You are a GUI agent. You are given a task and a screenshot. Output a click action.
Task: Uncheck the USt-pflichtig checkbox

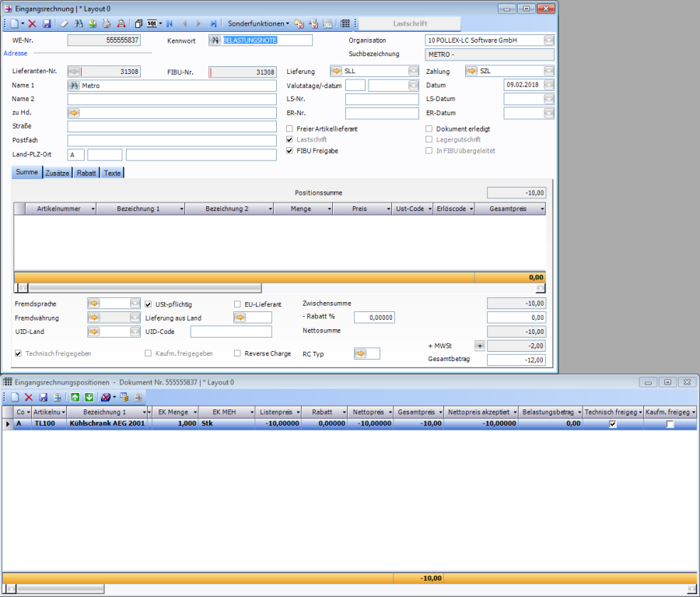click(x=149, y=304)
